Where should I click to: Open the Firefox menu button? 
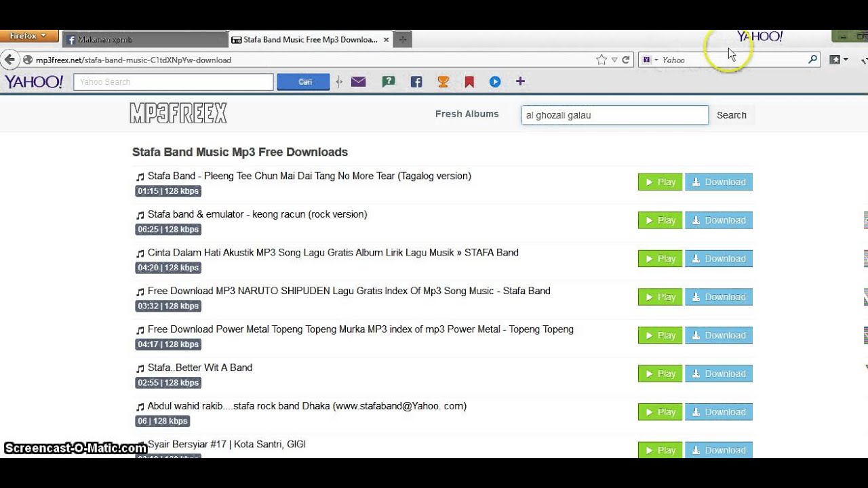29,36
